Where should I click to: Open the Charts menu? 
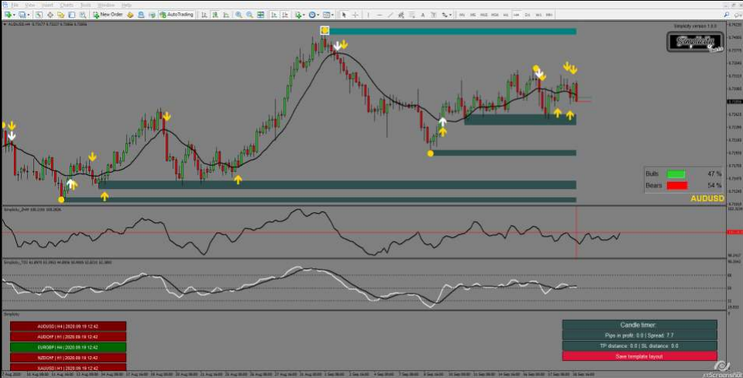click(x=67, y=5)
